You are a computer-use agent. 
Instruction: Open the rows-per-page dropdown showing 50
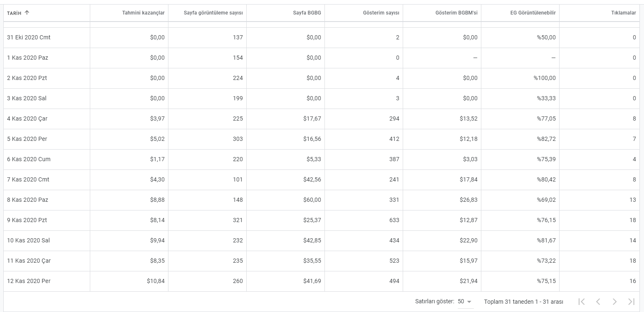coord(465,302)
